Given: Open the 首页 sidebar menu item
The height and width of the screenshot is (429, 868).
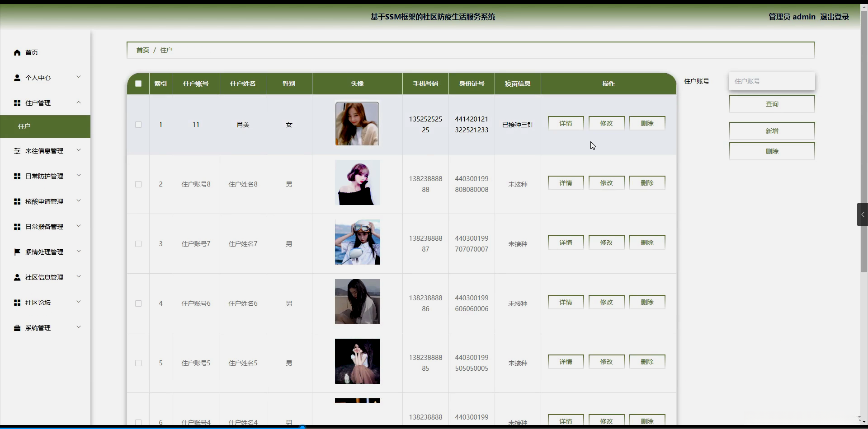Looking at the screenshot, I should (45, 52).
